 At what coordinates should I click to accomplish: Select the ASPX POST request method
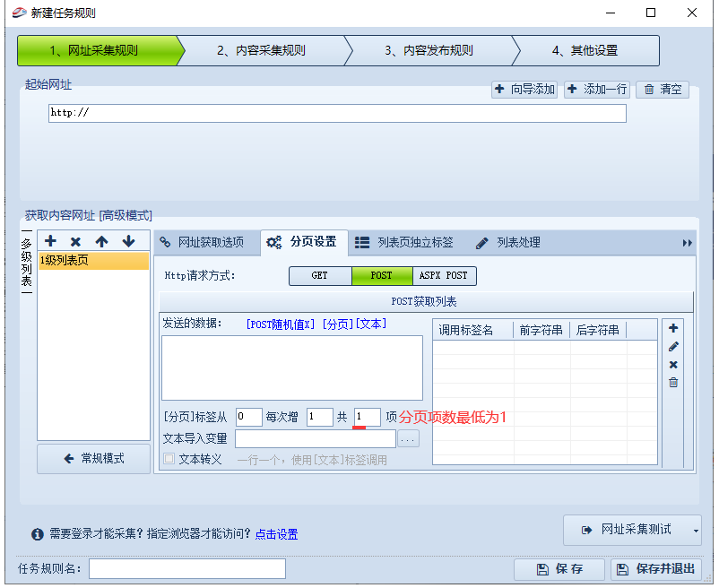[444, 276]
